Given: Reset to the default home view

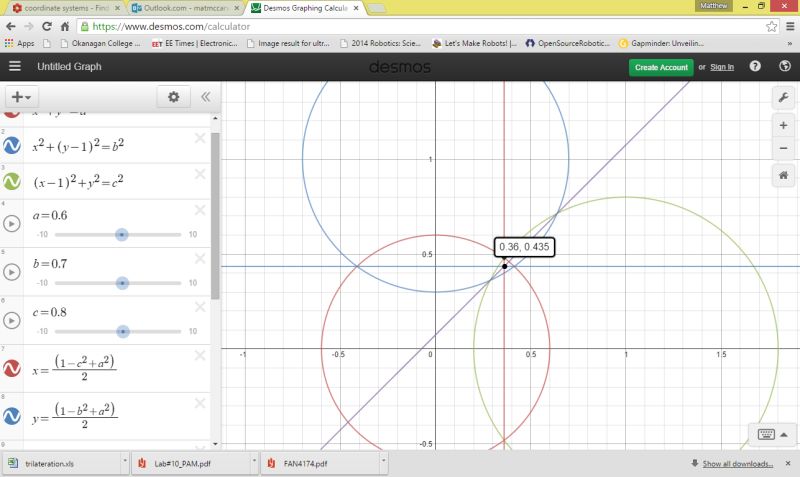Looking at the screenshot, I should (783, 175).
